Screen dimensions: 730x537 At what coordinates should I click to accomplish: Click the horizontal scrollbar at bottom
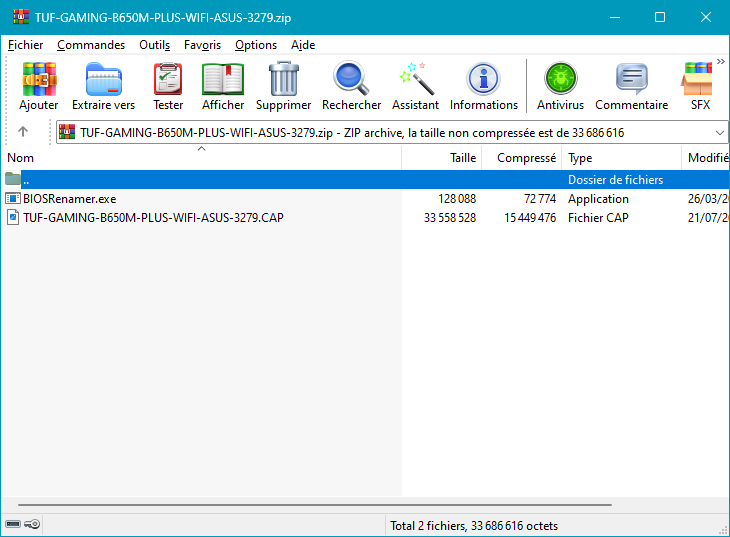(315, 504)
